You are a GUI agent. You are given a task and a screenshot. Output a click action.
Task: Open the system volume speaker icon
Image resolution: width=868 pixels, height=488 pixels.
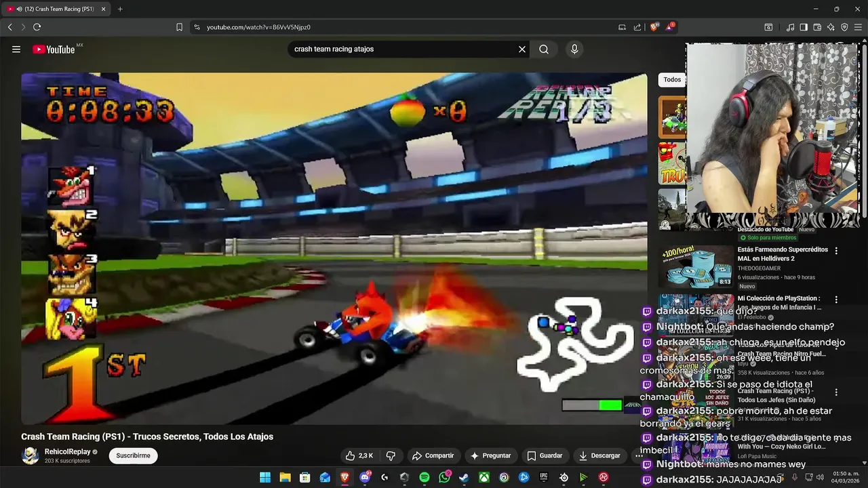[819, 477]
